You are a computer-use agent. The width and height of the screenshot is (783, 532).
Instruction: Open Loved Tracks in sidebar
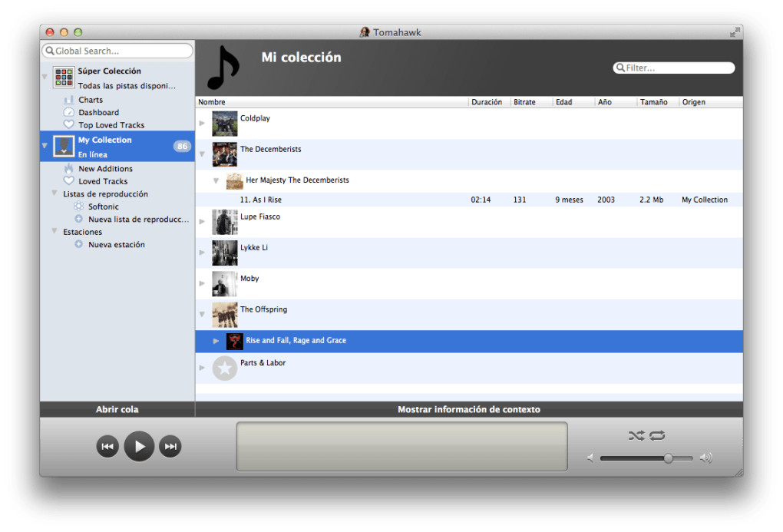coord(103,181)
